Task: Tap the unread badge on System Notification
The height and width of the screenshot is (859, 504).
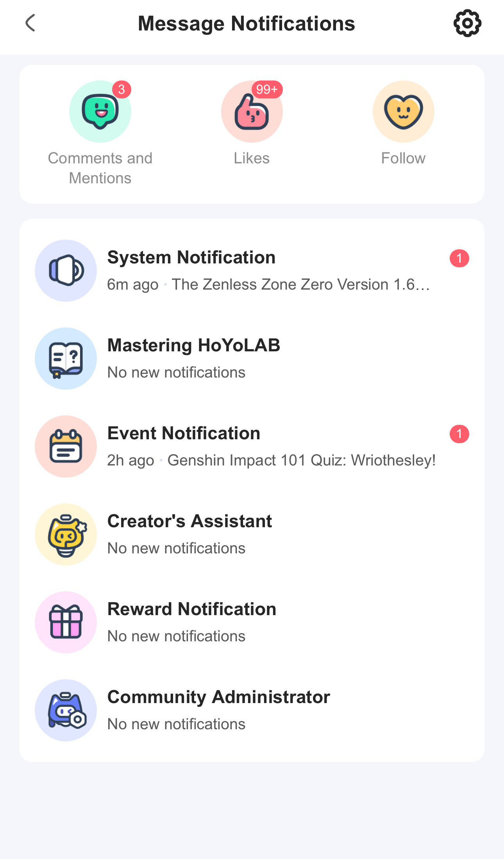Action: click(x=459, y=258)
